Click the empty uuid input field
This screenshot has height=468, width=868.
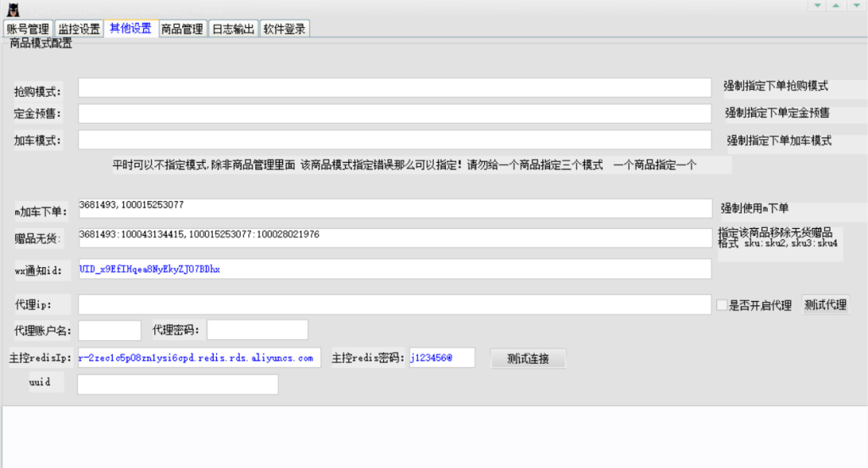click(177, 384)
